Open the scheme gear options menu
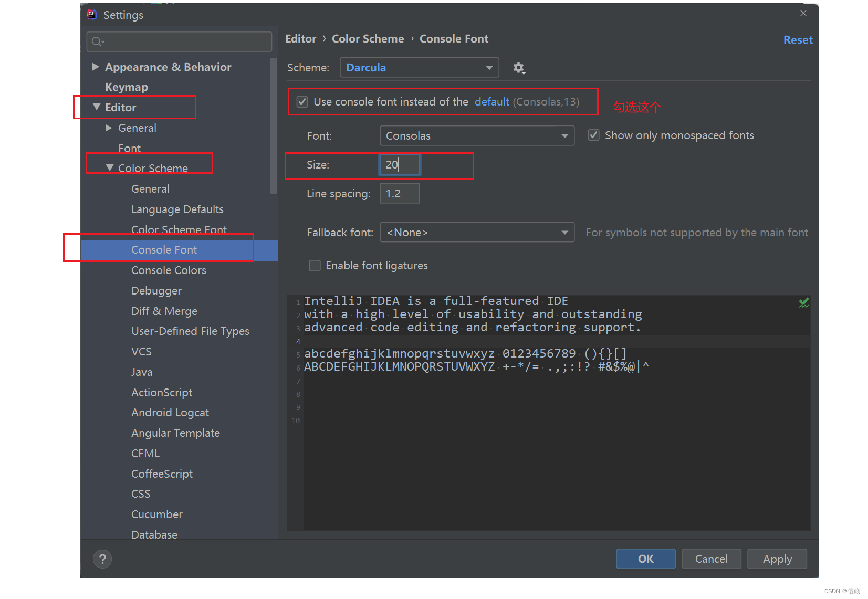The image size is (868, 599). point(519,68)
